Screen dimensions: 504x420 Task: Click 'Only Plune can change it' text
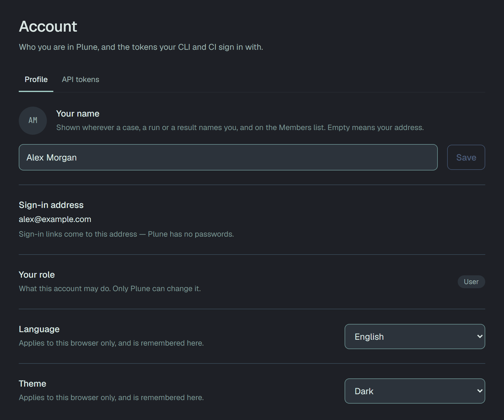tap(157, 289)
